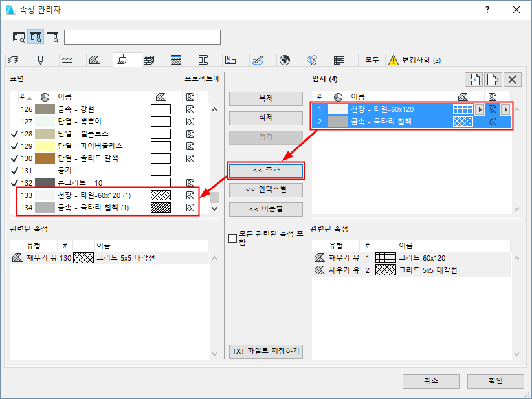Switch to the 변경사항 (2) tab
The image size is (532, 399).
tap(415, 60)
